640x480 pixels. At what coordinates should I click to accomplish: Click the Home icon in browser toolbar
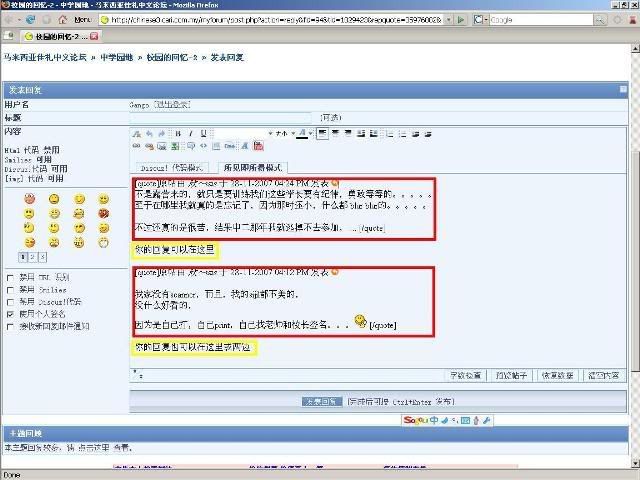[60, 19]
